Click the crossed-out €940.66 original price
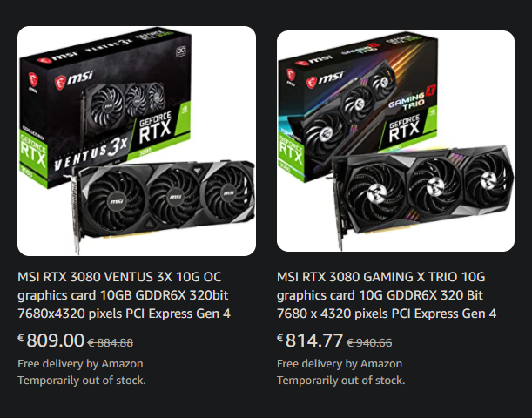 coord(369,343)
